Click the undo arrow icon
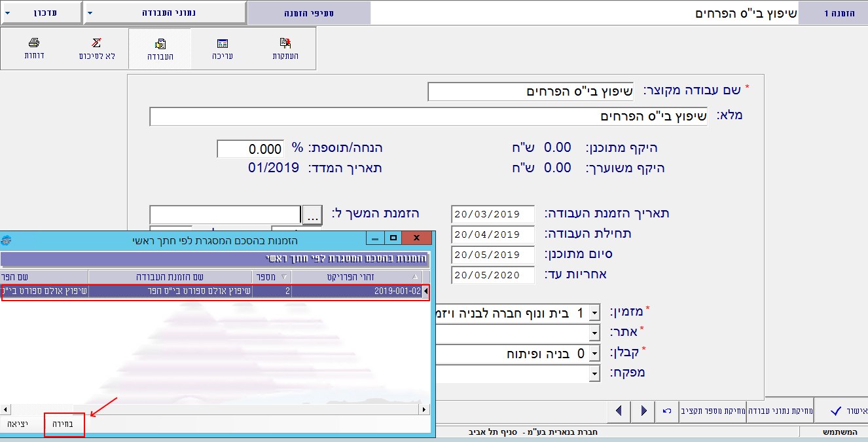This screenshot has height=442, width=868. (667, 411)
